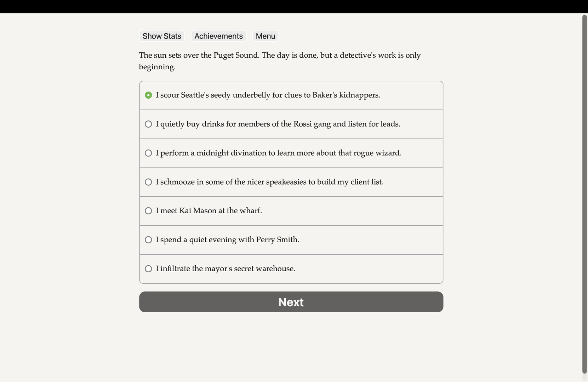Choose infiltrate the mayor's secret warehouse
Viewport: 588px width, 382px height.
[148, 269]
